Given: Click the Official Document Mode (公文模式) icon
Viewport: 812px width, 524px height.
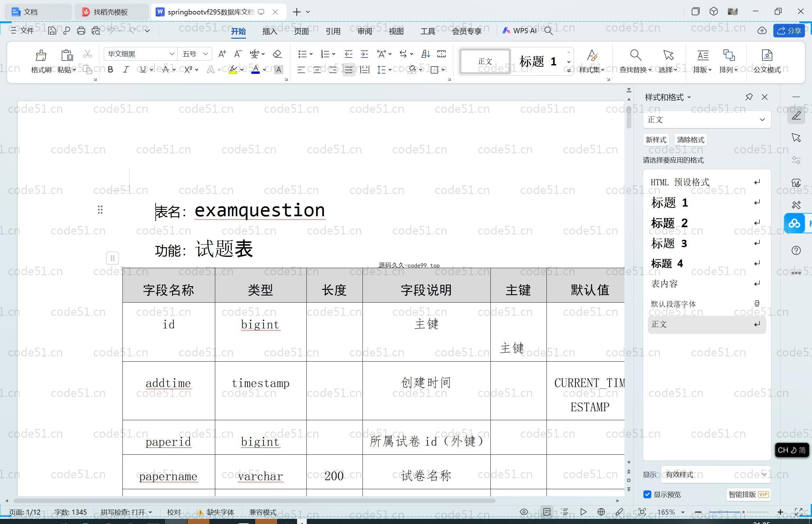Looking at the screenshot, I should pyautogui.click(x=767, y=55).
